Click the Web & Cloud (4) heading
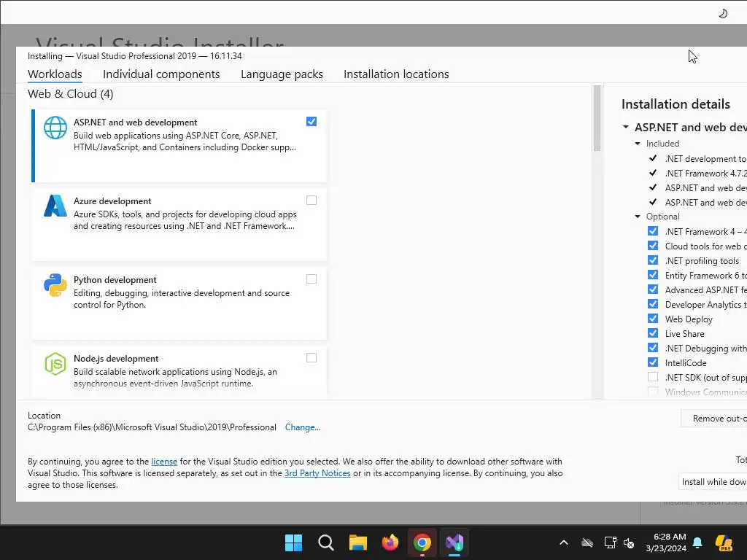 click(71, 94)
